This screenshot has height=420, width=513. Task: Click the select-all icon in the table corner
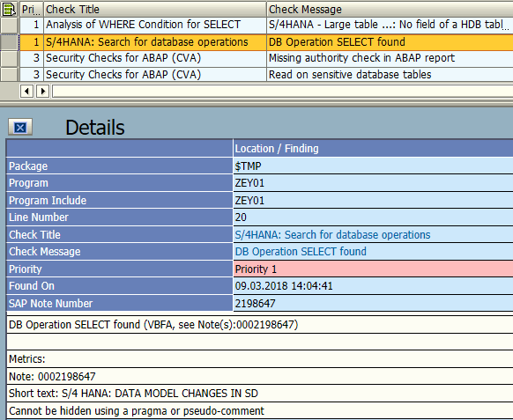(x=9, y=9)
